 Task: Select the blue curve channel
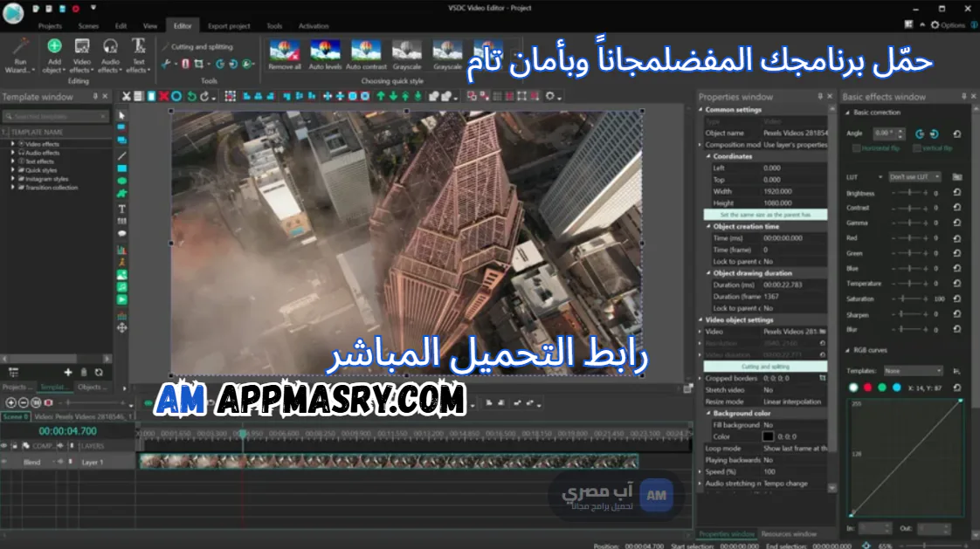[x=897, y=388]
